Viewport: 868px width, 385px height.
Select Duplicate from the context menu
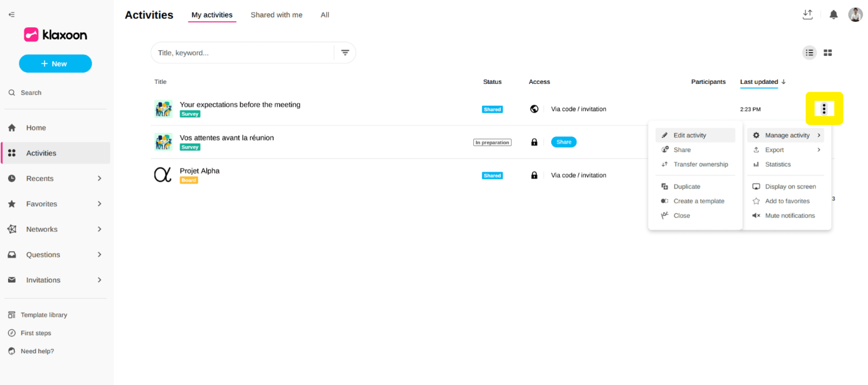click(686, 187)
